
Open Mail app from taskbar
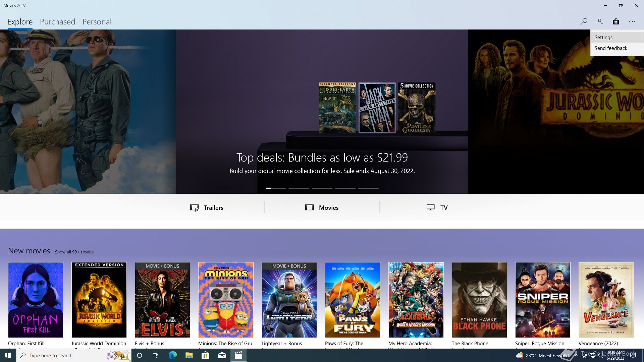coord(222,355)
